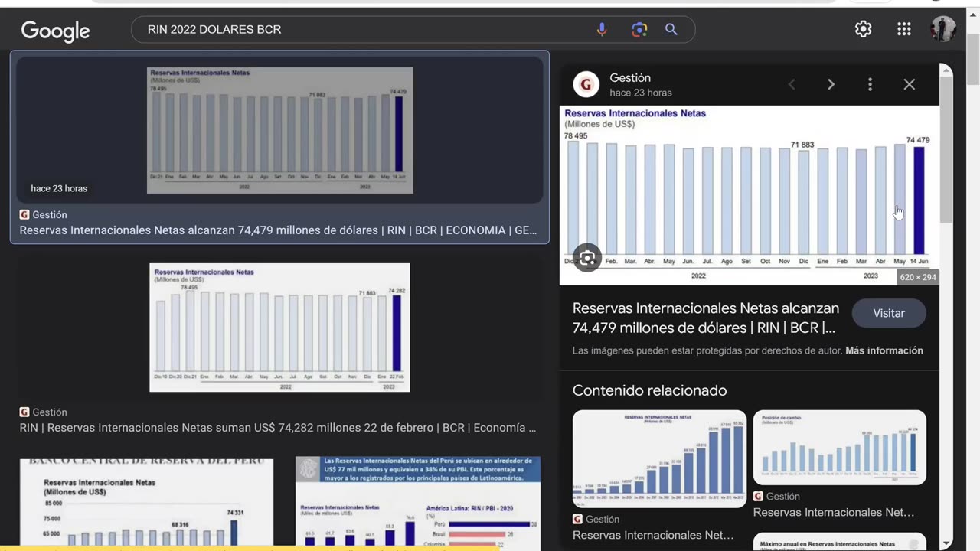
Task: Close the image preview panel
Action: [909, 84]
